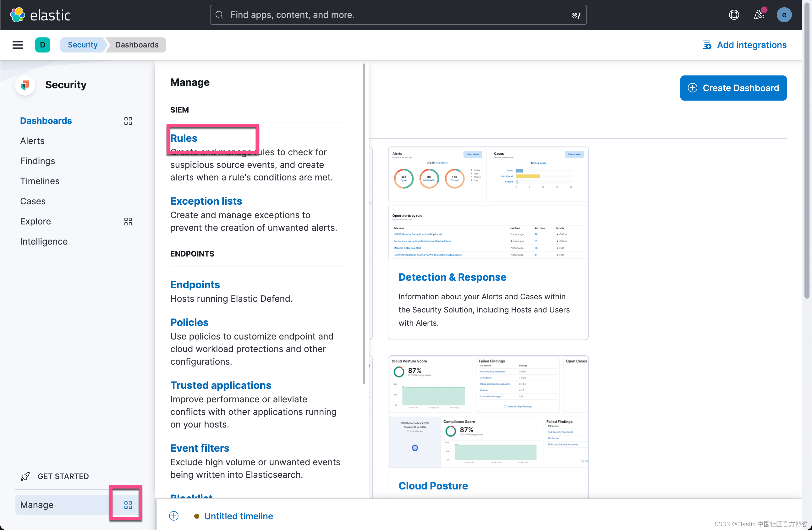Click the Untitled timeline status dot
812x530 pixels.
[196, 516]
